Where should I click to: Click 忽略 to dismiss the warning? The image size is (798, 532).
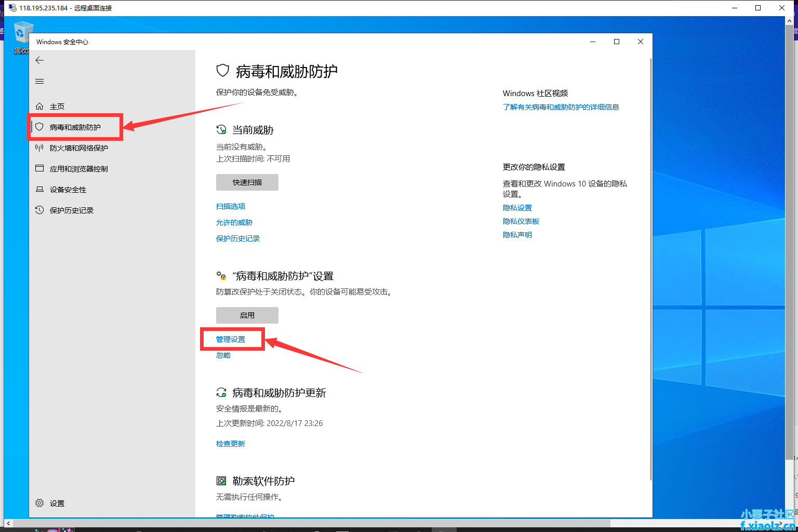[223, 355]
